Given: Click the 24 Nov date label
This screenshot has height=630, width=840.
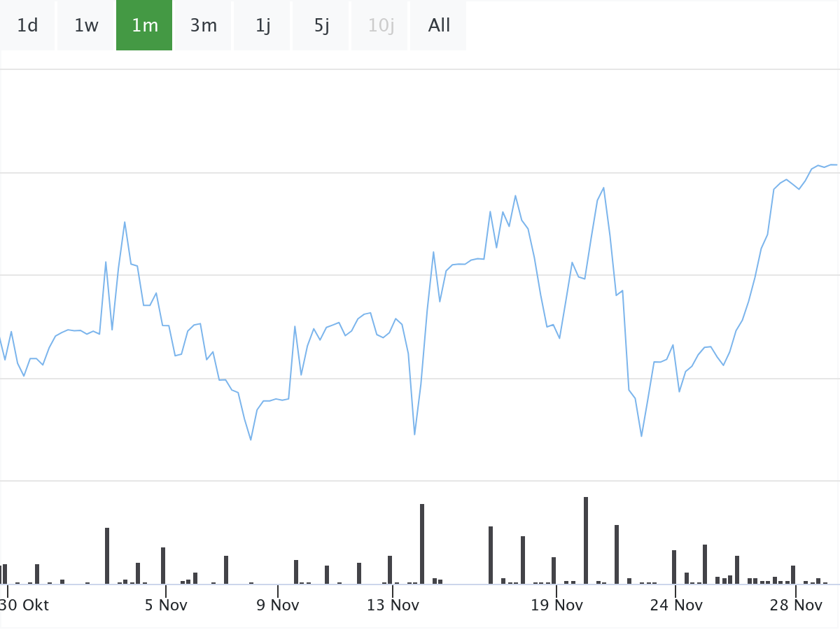Looking at the screenshot, I should coord(675,605).
